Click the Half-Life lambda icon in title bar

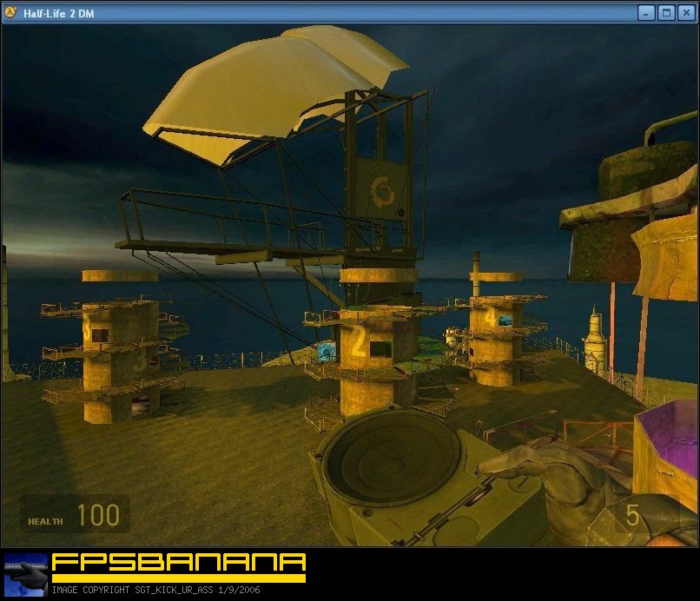(11, 12)
